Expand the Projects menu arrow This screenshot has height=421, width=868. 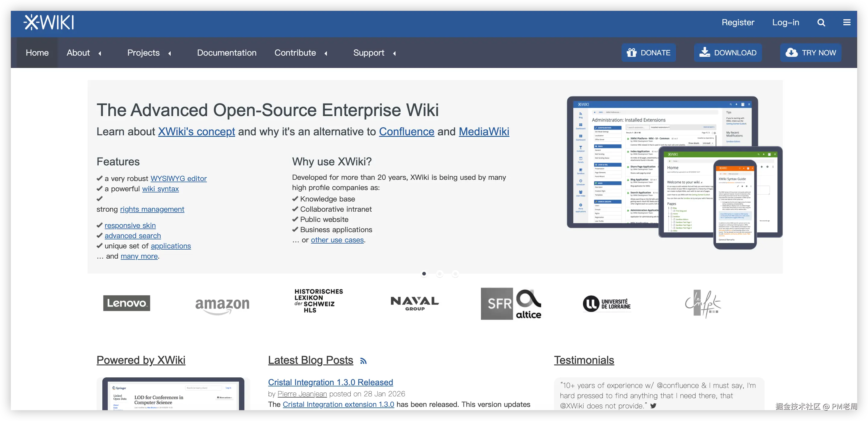click(169, 53)
